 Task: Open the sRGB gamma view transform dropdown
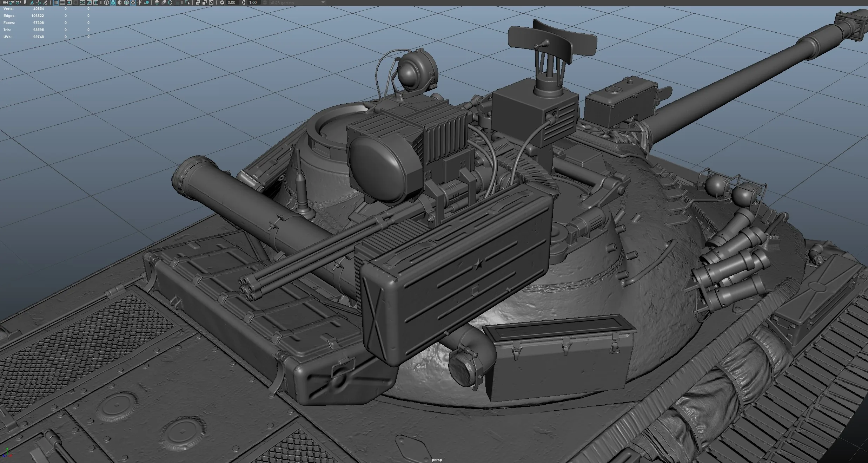coord(298,2)
